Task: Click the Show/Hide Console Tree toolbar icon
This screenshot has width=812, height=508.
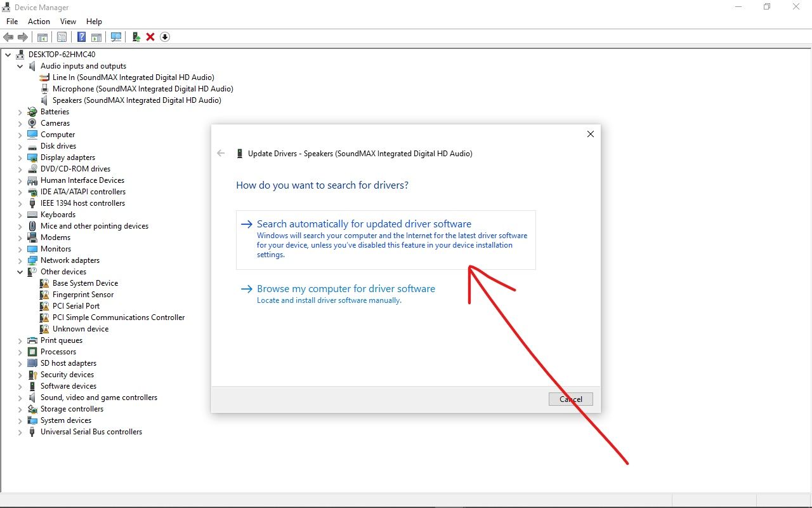Action: click(43, 37)
